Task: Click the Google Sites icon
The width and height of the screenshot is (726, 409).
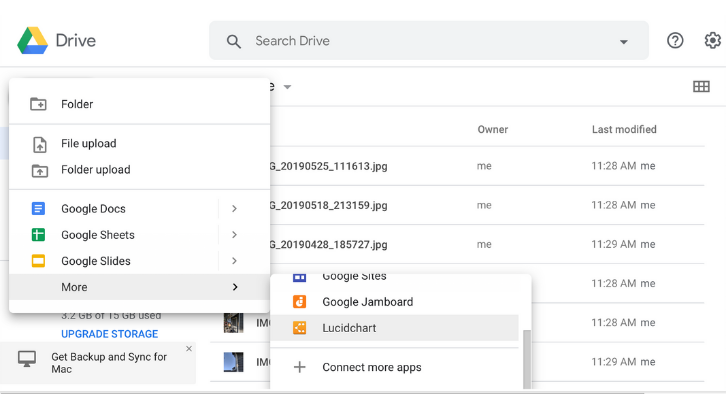Action: point(300,277)
